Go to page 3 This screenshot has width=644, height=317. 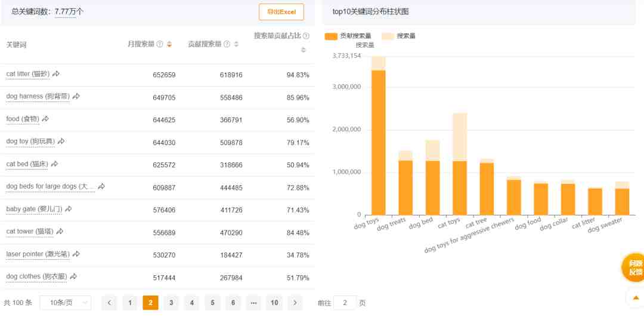171,303
